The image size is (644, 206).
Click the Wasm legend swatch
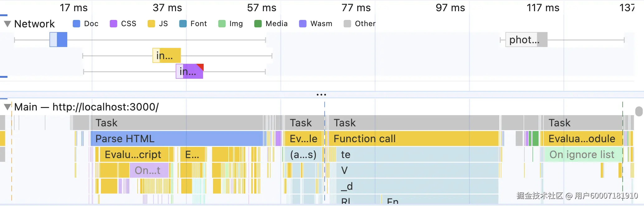(x=303, y=24)
